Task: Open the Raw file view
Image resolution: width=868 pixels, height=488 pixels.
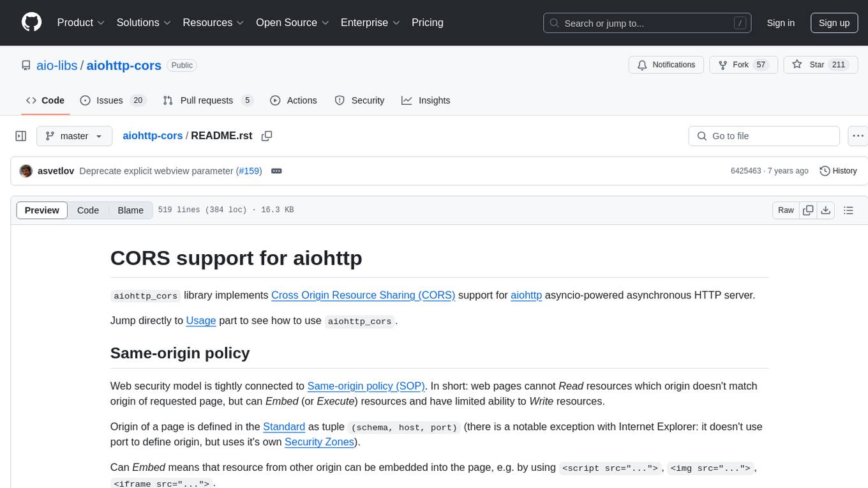Action: point(786,210)
